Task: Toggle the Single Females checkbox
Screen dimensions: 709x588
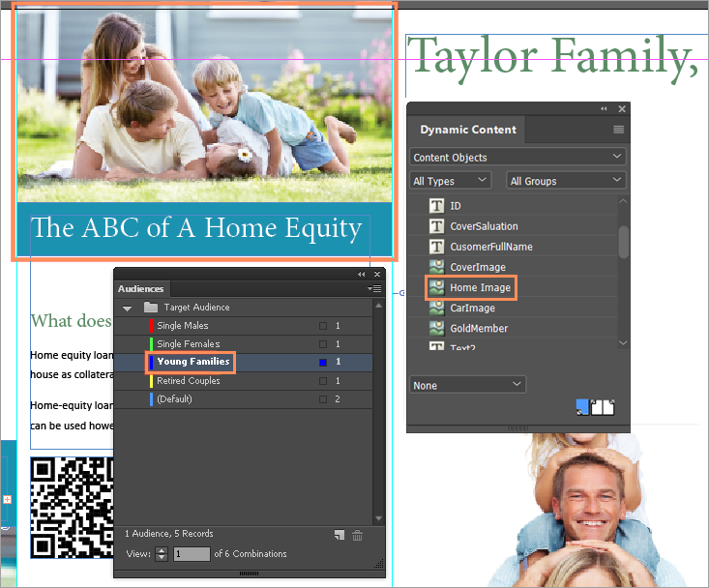Action: [x=323, y=344]
